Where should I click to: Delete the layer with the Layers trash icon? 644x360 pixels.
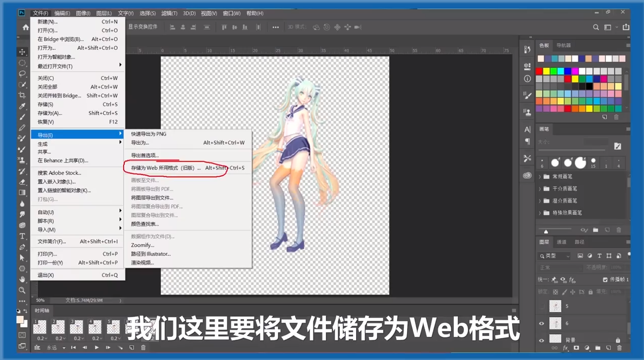pyautogui.click(x=619, y=348)
